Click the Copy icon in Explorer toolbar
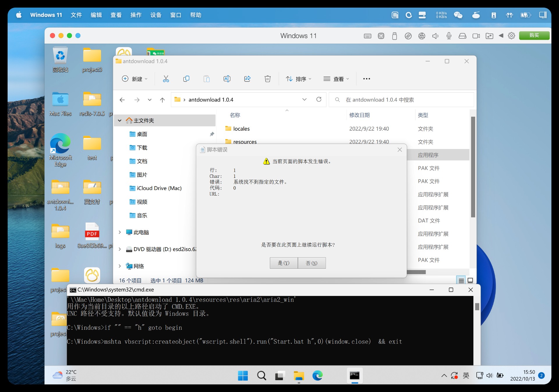Image resolution: width=559 pixels, height=392 pixels. click(x=186, y=79)
